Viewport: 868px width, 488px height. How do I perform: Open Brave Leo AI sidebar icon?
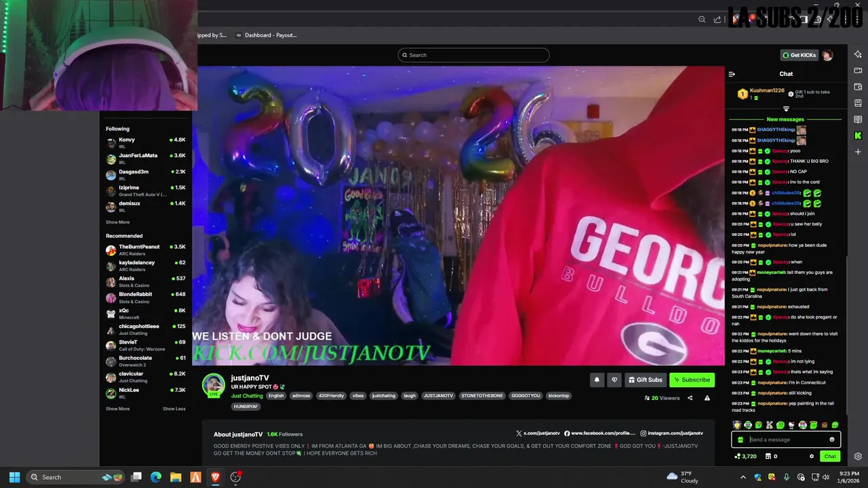(858, 54)
